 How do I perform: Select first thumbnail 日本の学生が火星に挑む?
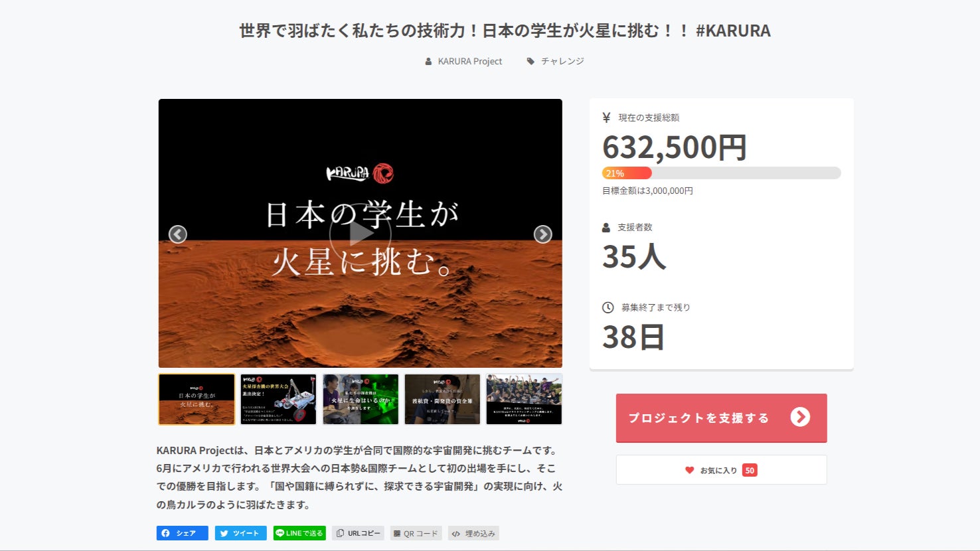pos(197,399)
